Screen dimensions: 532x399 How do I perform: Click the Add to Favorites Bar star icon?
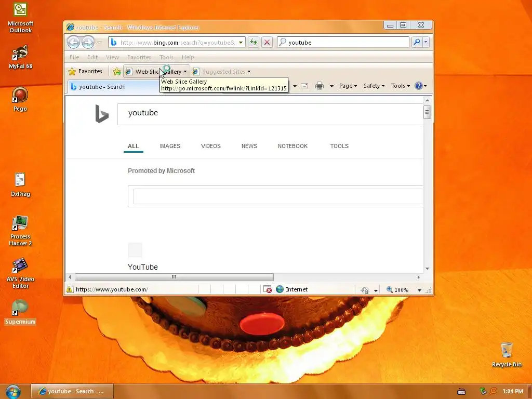[x=117, y=71]
